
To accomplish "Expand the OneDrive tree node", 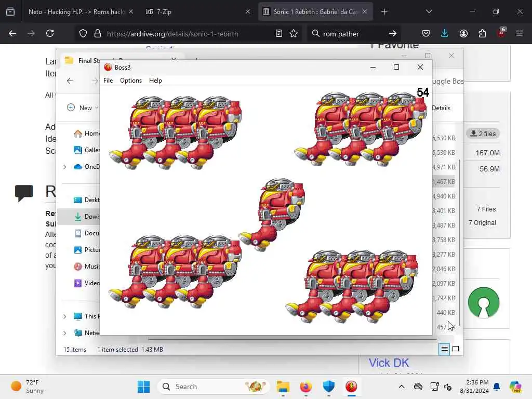I will [x=65, y=167].
